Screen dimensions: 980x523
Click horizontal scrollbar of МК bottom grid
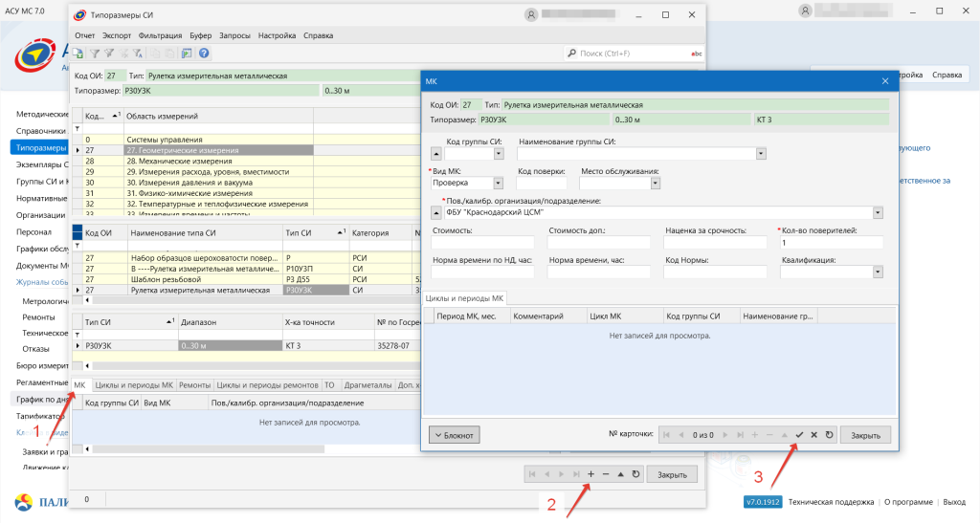(209, 448)
